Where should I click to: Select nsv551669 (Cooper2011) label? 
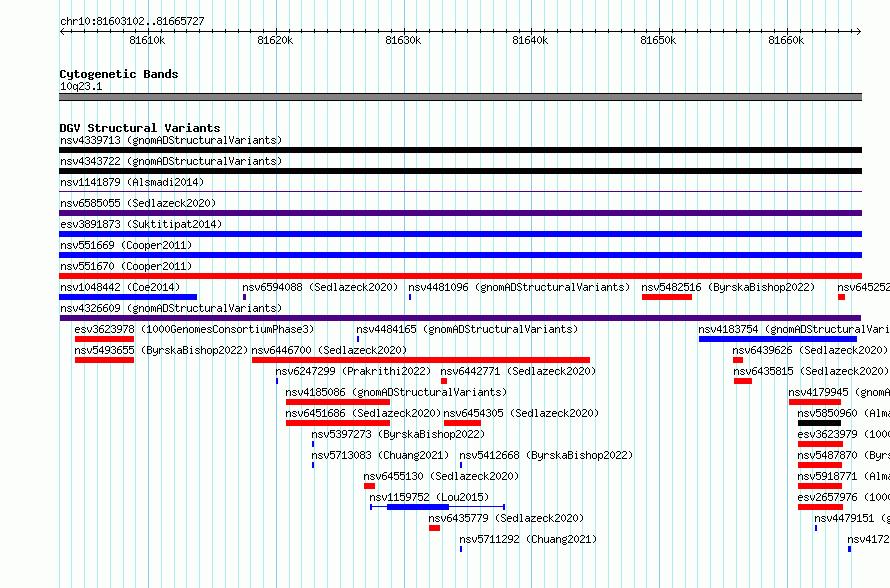pyautogui.click(x=126, y=245)
